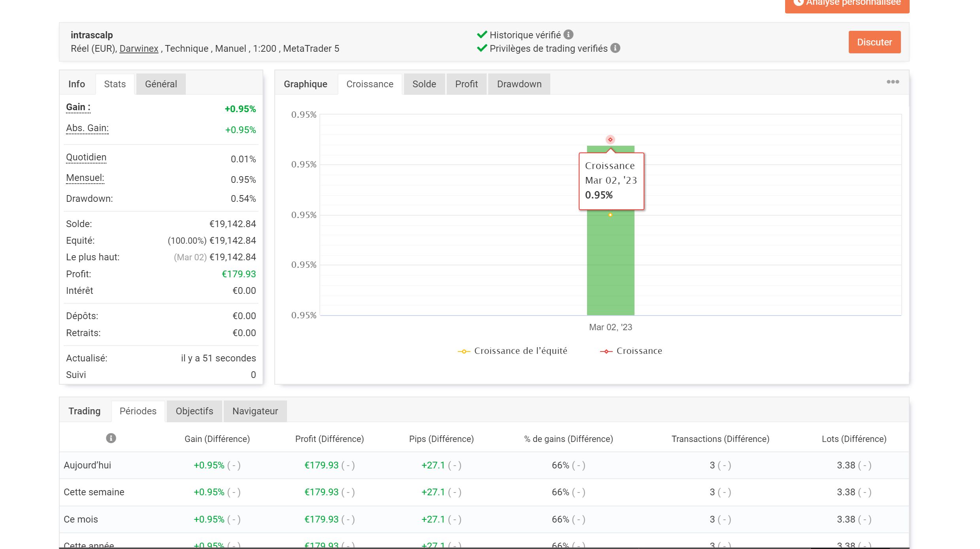This screenshot has width=980, height=549.
Task: Click info icon next to Privilèges de trading verifiés
Action: (615, 48)
